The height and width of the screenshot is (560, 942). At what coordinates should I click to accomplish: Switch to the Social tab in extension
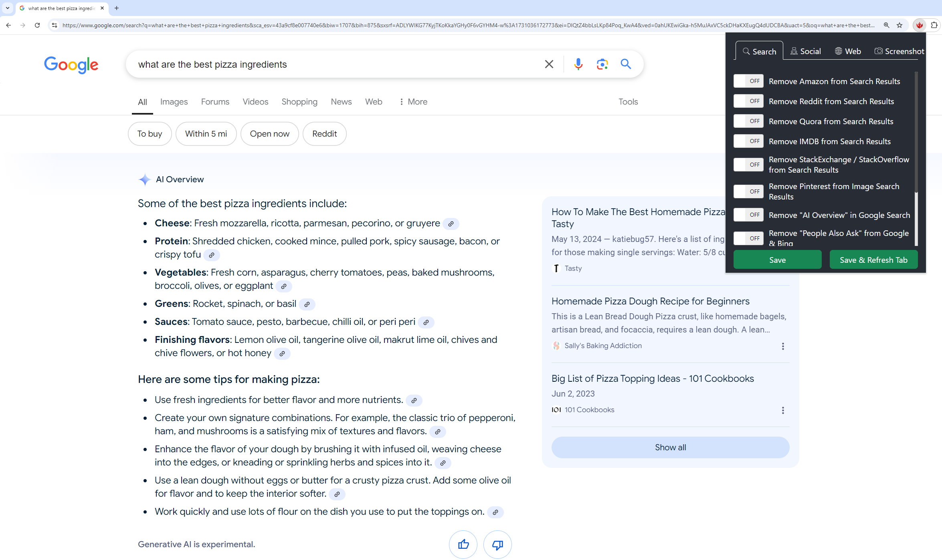coord(805,51)
